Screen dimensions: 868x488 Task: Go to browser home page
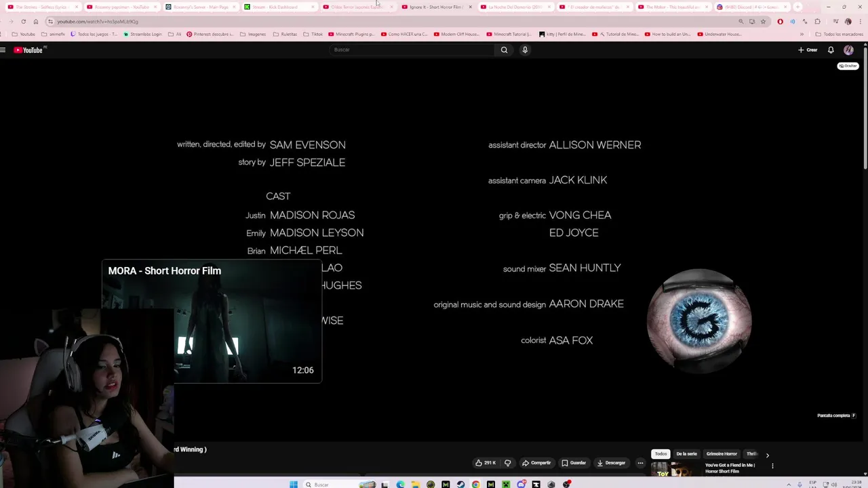(x=36, y=21)
